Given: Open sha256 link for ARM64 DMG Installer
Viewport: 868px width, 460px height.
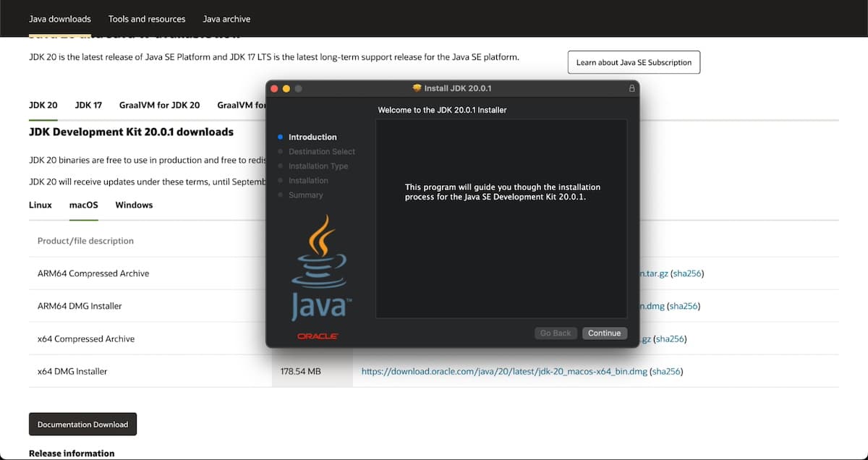Looking at the screenshot, I should (684, 306).
